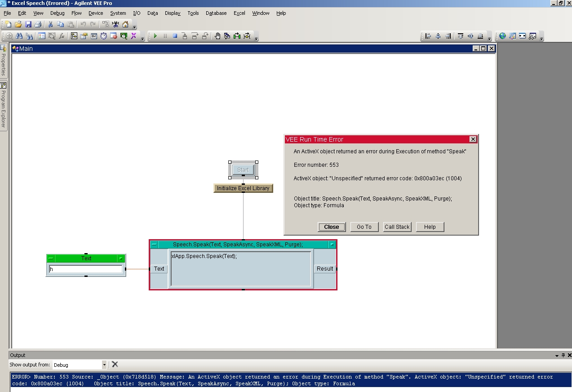Minimize the Speech.Speak formula object

click(x=154, y=245)
